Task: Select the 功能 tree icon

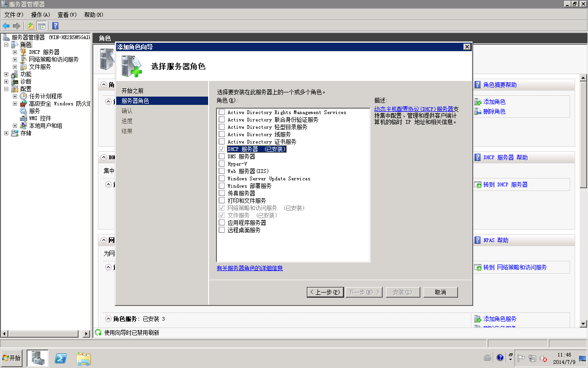Action: point(15,74)
